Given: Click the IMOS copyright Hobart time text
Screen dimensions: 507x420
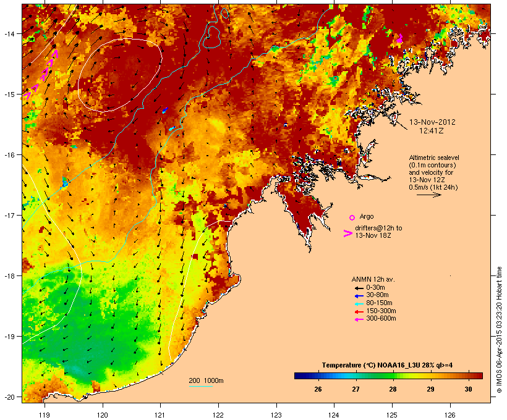Looking at the screenshot, I should click(499, 330).
